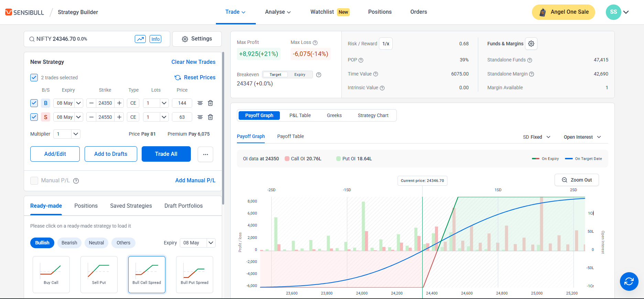
Task: Expand the SD Fixed dropdown
Action: [x=536, y=137]
